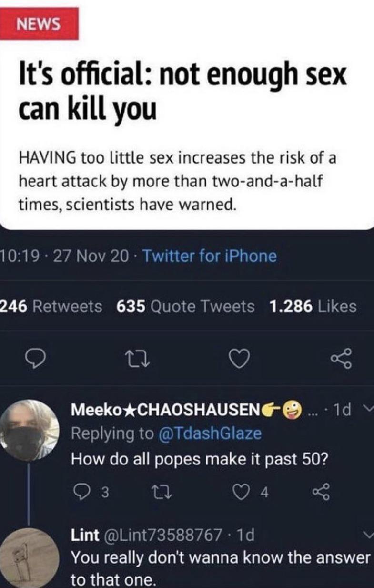374x588 pixels.
Task: View the 635 Quote Tweets
Action: coord(185,307)
